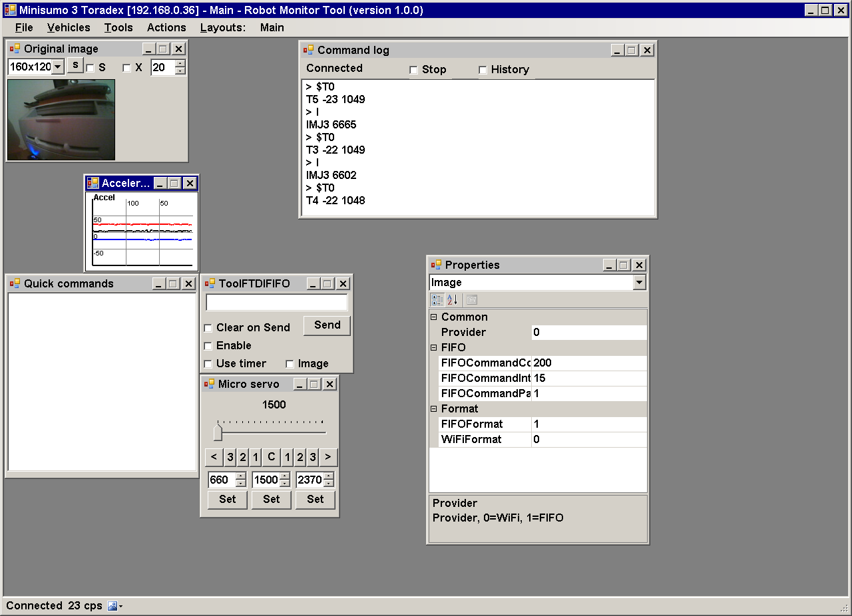Click the ToolFTDIFIFO command text field
Screen dimensions: 852x616
pos(276,303)
